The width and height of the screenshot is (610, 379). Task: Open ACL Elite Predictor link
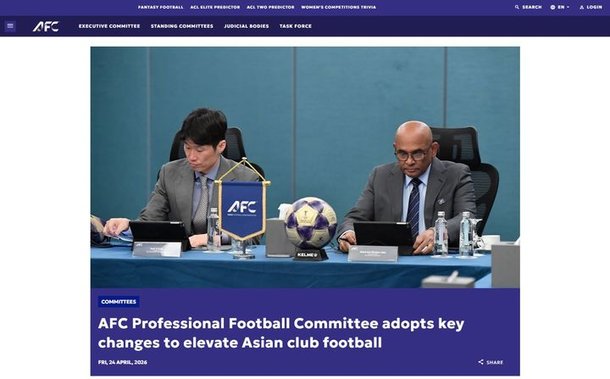tap(215, 7)
